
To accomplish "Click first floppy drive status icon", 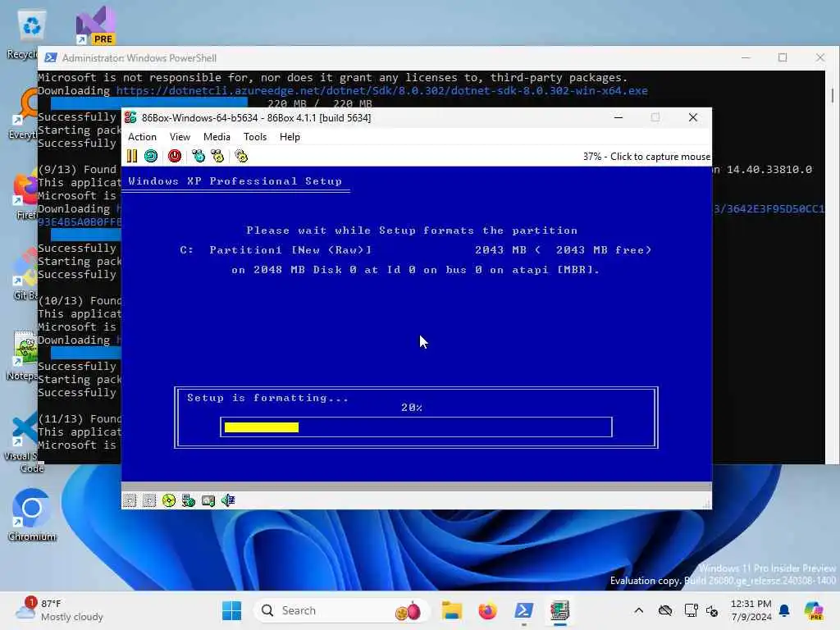I will pos(130,500).
